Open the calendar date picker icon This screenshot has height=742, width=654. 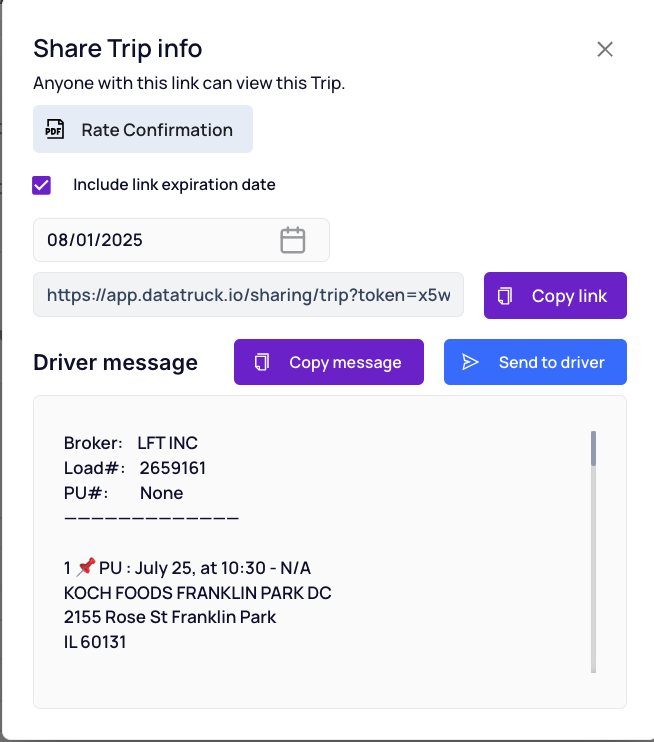292,240
